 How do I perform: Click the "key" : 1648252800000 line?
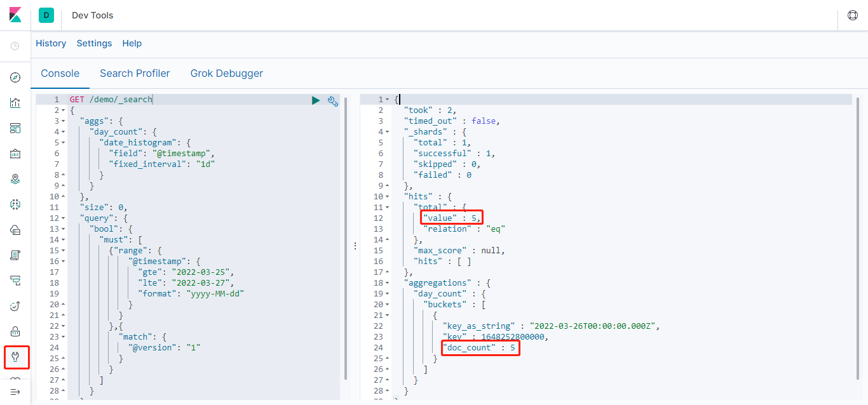click(x=495, y=337)
